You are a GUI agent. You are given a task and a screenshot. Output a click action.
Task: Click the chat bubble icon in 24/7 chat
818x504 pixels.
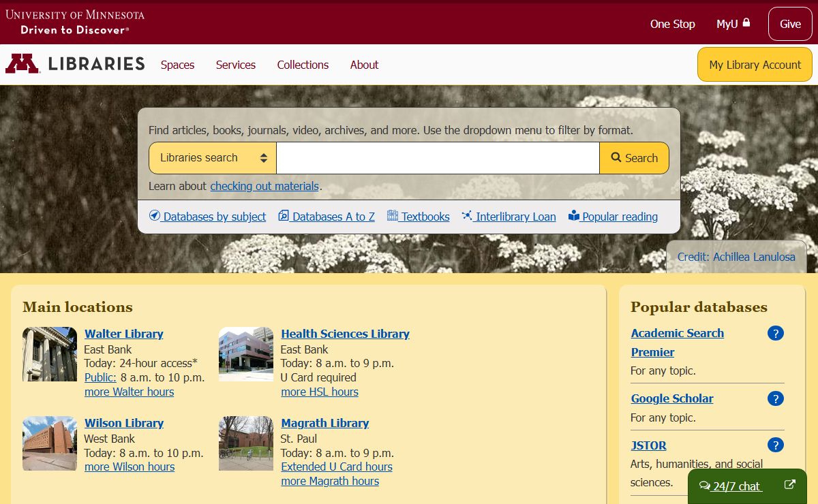(705, 486)
